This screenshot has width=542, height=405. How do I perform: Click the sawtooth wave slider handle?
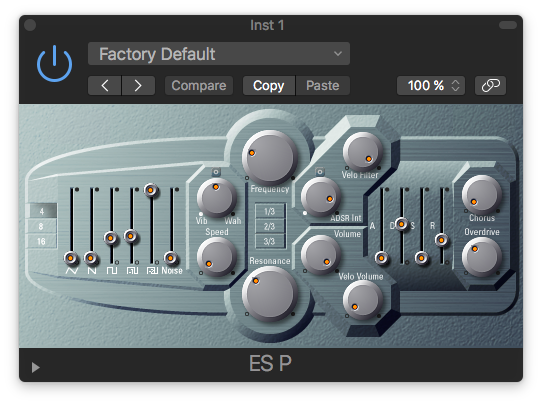point(91,258)
